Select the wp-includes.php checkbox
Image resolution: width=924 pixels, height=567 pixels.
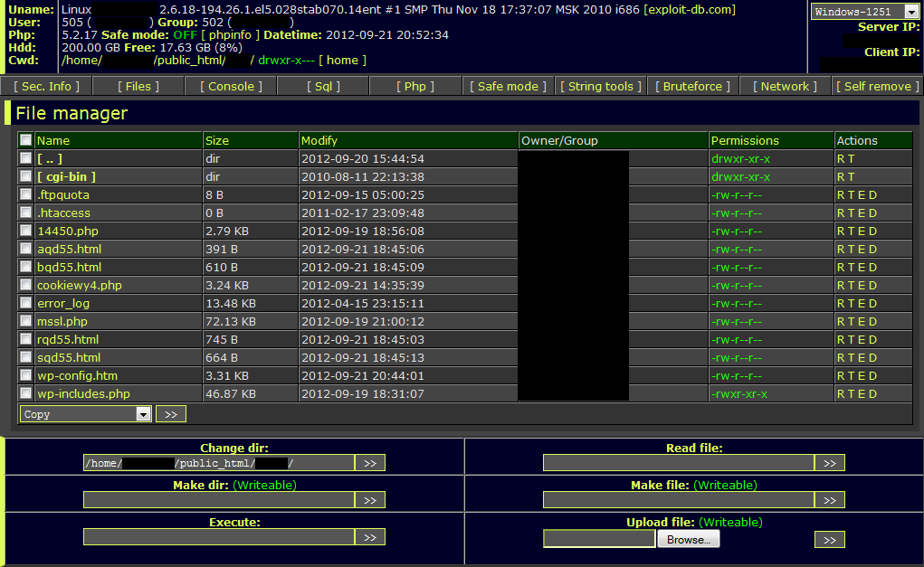pyautogui.click(x=26, y=393)
